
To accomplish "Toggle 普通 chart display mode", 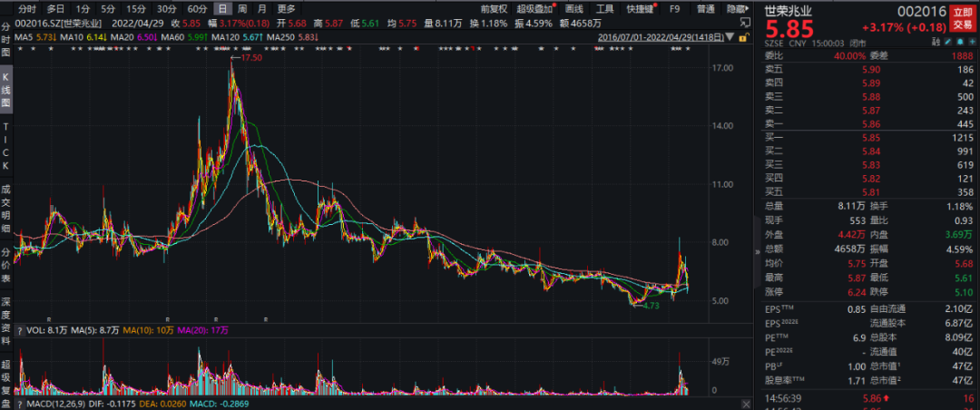I will tap(705, 9).
